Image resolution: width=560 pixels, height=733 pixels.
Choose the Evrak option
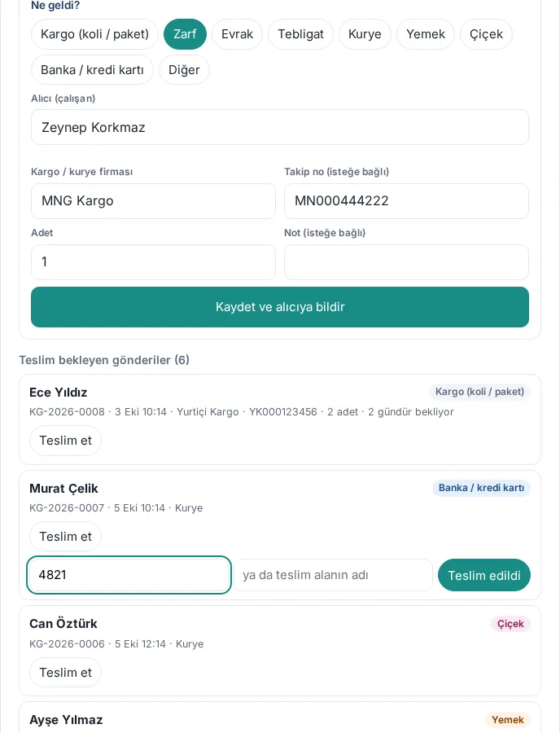pyautogui.click(x=237, y=34)
